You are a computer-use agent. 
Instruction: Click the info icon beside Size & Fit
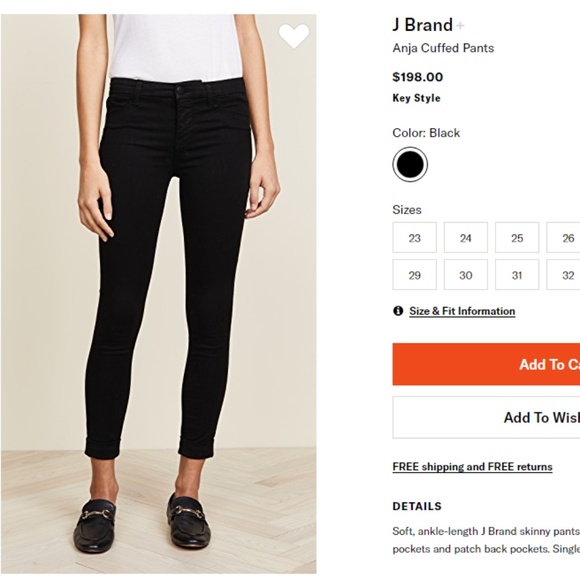[x=398, y=311]
